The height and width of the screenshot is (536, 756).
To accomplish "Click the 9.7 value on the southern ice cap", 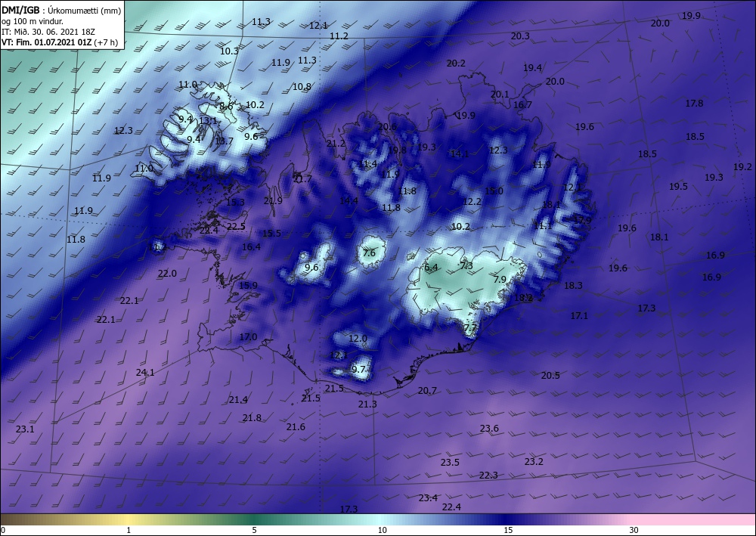I will click(x=358, y=369).
